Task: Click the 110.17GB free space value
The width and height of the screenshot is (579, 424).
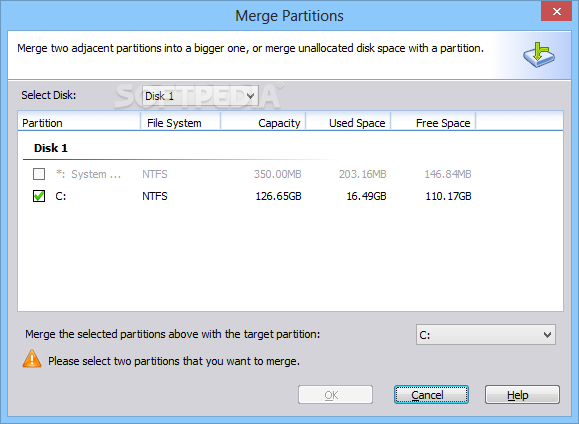Action: [x=448, y=196]
